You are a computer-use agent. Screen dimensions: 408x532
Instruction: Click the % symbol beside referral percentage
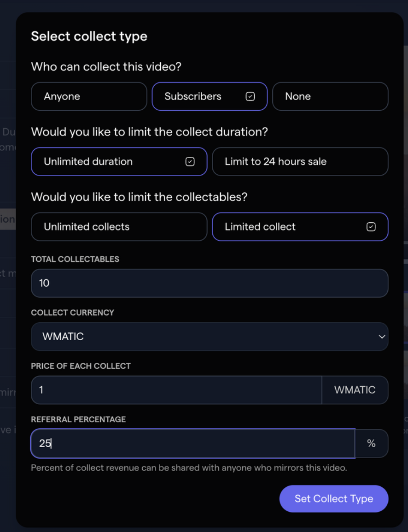(372, 443)
